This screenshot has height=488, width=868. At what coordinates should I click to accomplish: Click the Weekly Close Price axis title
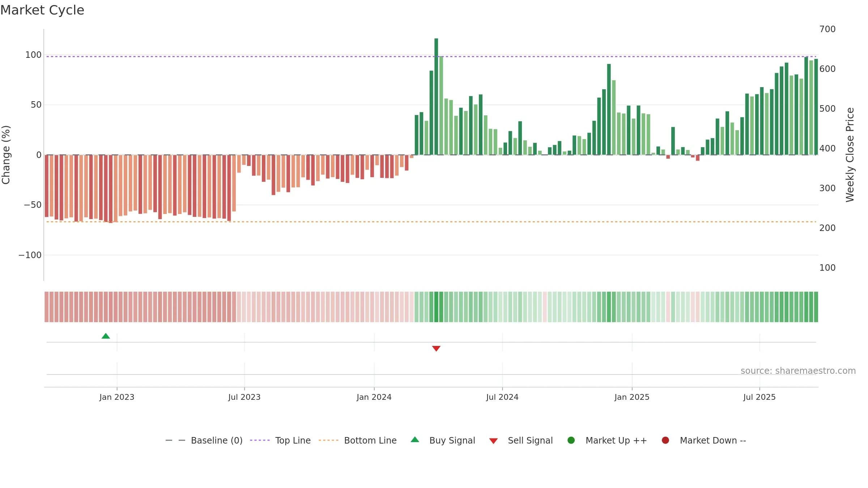[850, 155]
